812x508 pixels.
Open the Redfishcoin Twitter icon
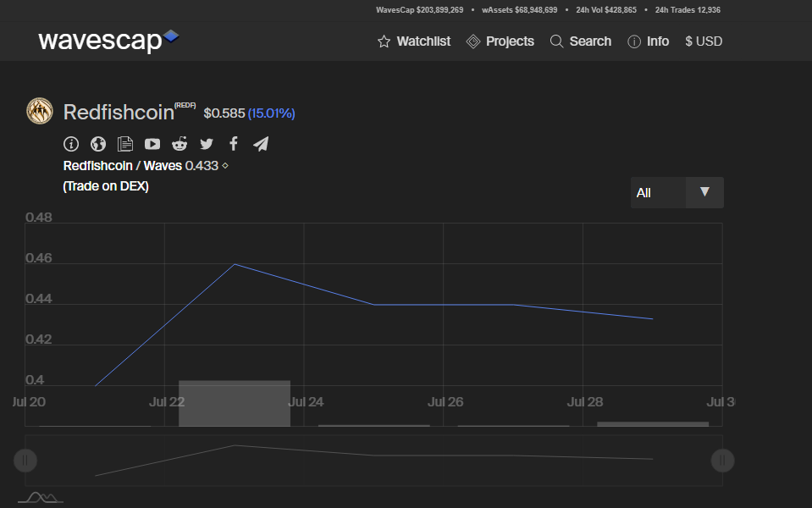coord(207,144)
